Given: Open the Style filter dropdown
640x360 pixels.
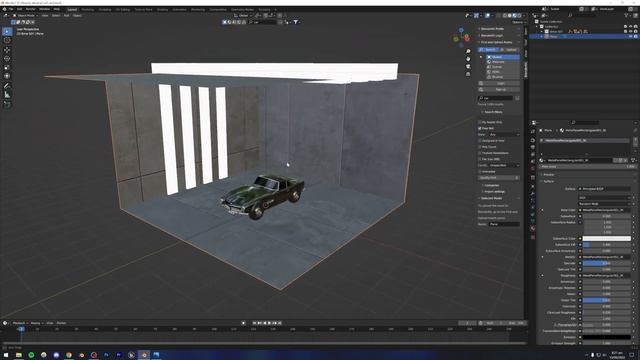Looking at the screenshot, I should (504, 134).
